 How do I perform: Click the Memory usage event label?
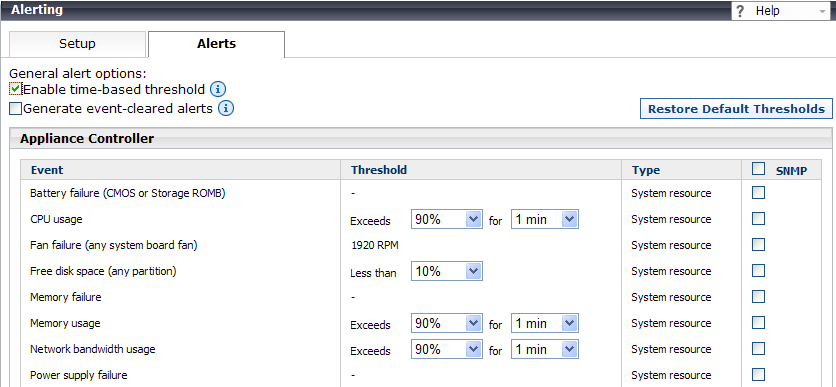coord(65,323)
